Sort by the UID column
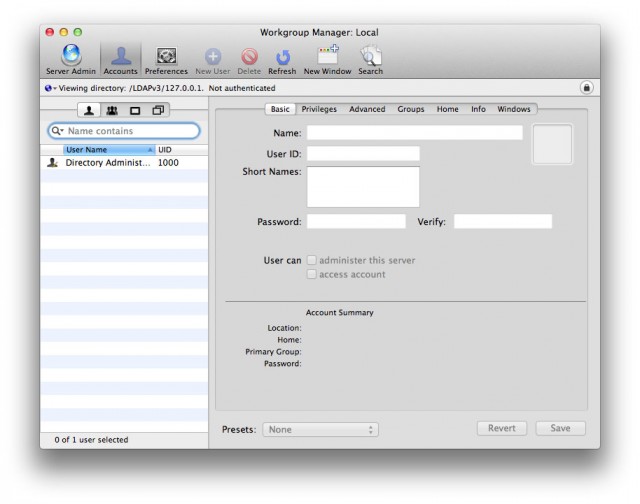 click(x=182, y=150)
